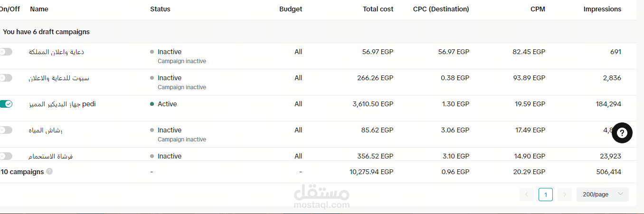Click the CPM column header
This screenshot has height=214, width=644.
click(538, 9)
